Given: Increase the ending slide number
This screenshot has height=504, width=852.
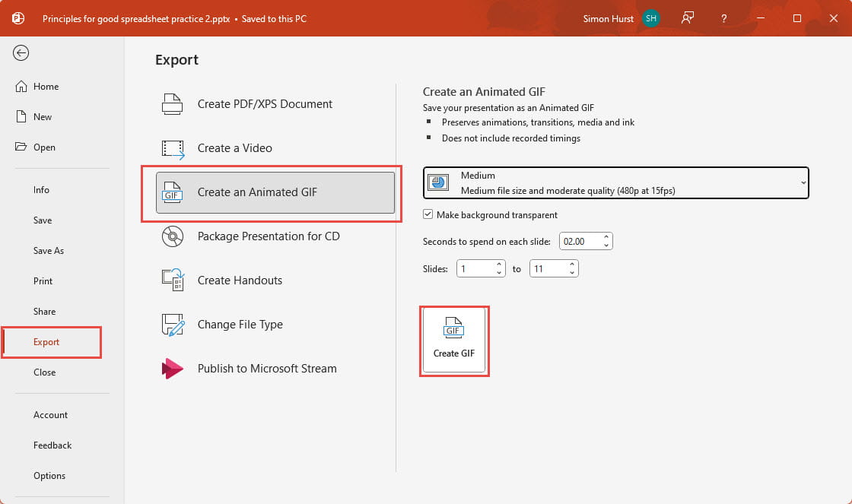Looking at the screenshot, I should (x=572, y=265).
